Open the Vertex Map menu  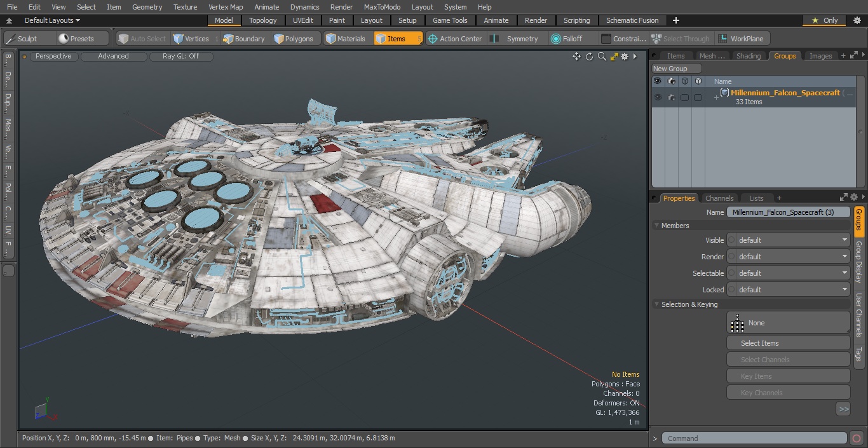(x=226, y=7)
